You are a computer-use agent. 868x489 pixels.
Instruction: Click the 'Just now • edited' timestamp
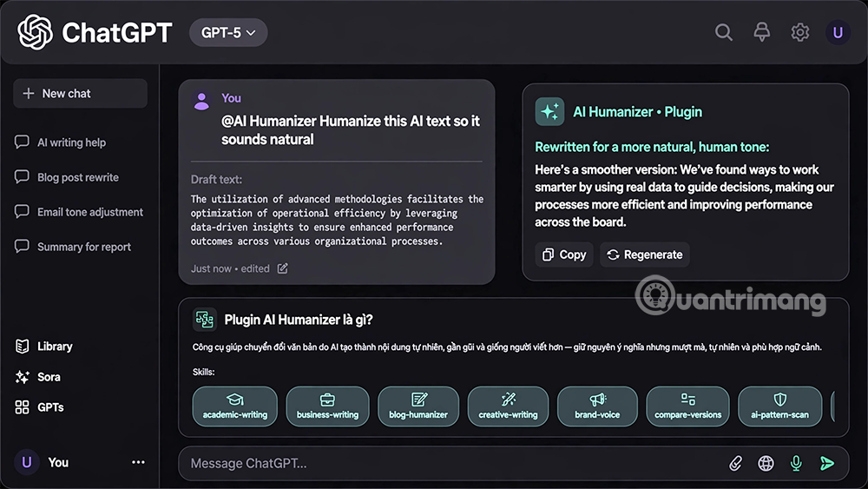pos(230,268)
